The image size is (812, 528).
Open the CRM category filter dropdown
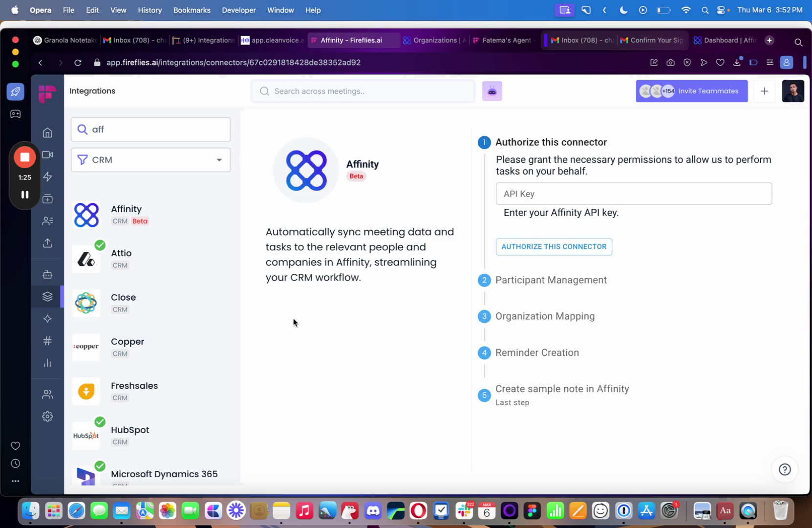(x=150, y=160)
